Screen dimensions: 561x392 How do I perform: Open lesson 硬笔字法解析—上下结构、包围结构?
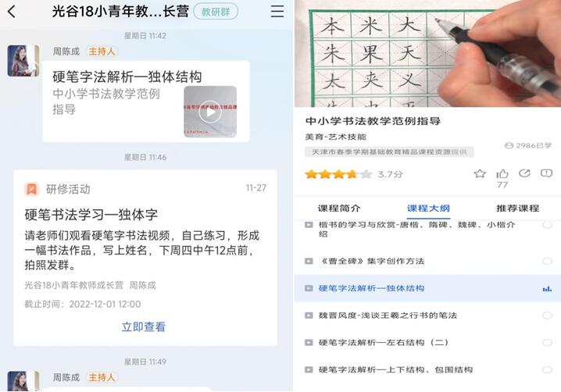395,369
